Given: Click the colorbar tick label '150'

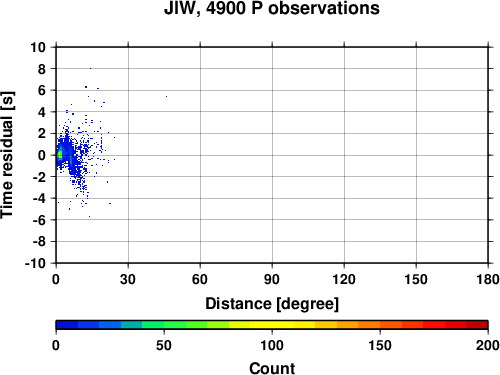Looking at the screenshot, I should coord(380,345).
